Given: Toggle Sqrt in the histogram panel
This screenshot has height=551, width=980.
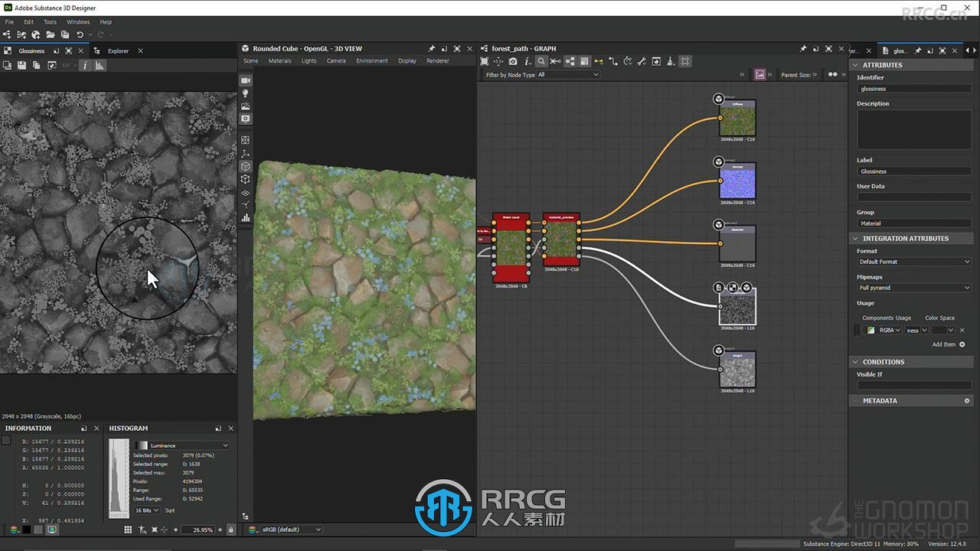Looking at the screenshot, I should [170, 510].
